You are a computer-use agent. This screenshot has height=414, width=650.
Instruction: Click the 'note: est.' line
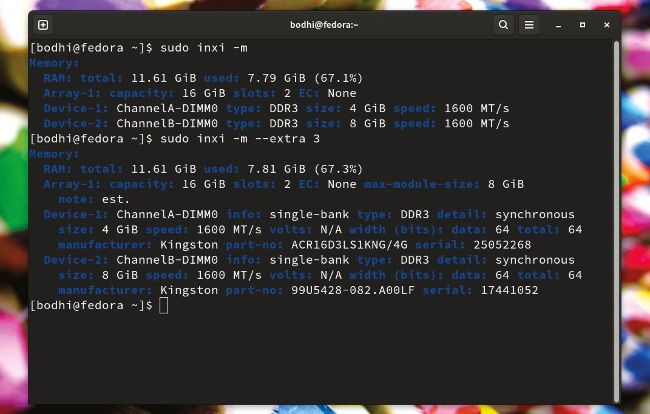pyautogui.click(x=82, y=199)
